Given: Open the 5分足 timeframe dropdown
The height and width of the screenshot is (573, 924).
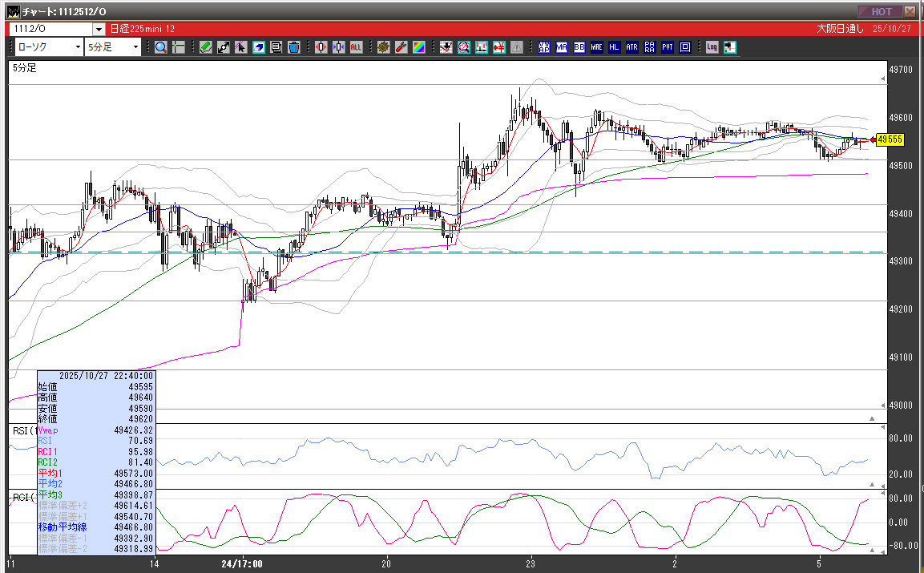Looking at the screenshot, I should 135,47.
